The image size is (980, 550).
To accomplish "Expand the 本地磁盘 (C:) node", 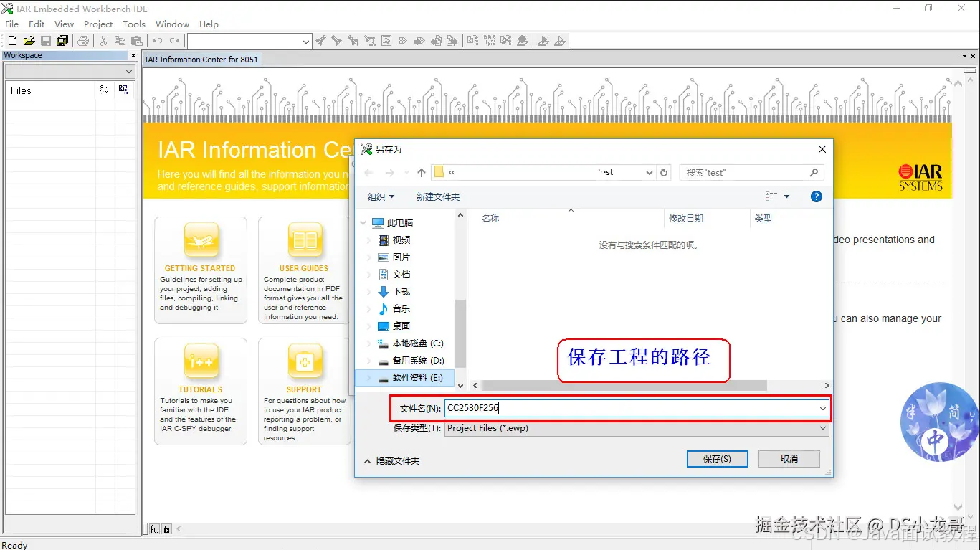I will (369, 343).
